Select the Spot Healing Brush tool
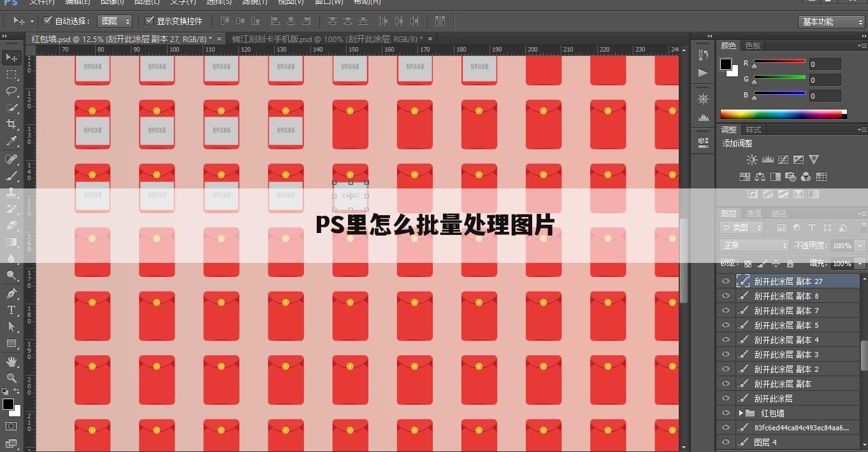 pyautogui.click(x=11, y=159)
